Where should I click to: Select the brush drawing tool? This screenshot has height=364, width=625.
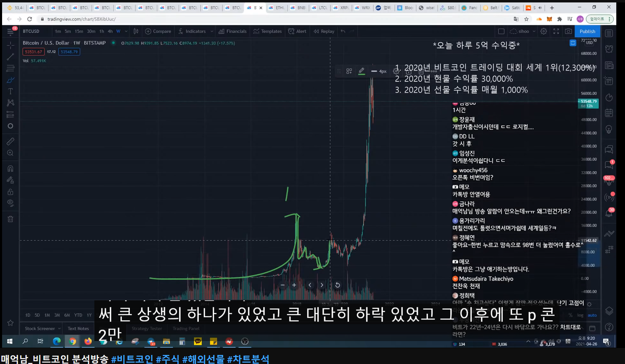pyautogui.click(x=10, y=80)
